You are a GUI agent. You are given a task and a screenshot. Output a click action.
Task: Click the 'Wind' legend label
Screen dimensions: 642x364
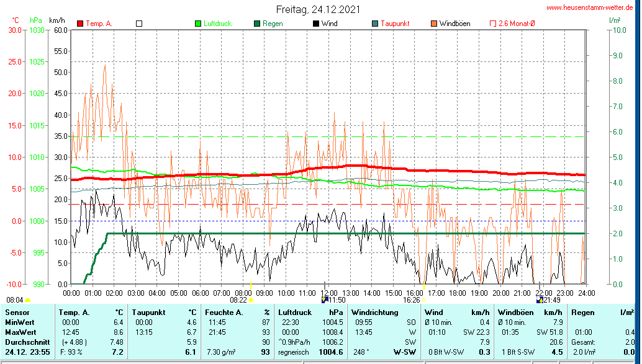tap(330, 24)
